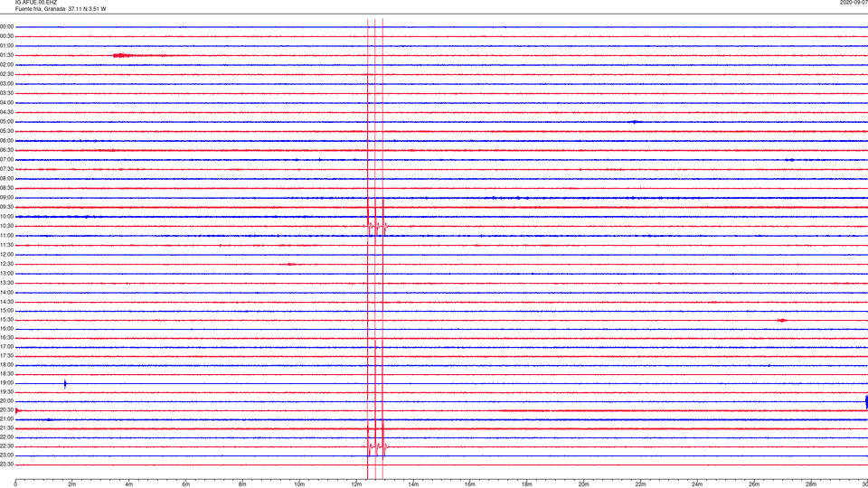Click the station code IG.AFUE.00.EHZ header

[36, 2]
